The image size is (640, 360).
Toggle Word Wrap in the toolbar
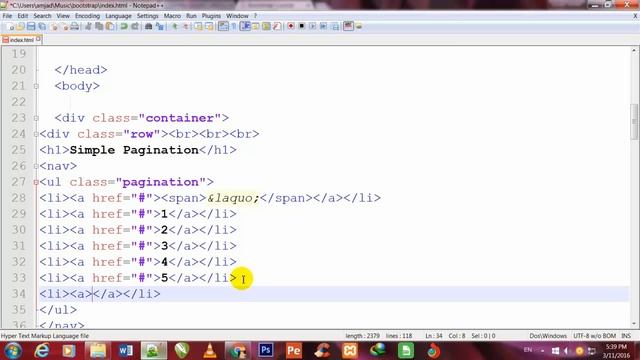click(x=223, y=27)
